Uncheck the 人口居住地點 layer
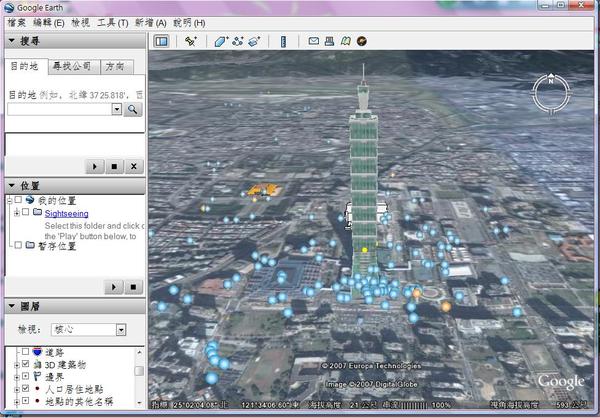Image resolution: width=600 pixels, height=418 pixels. 25,389
